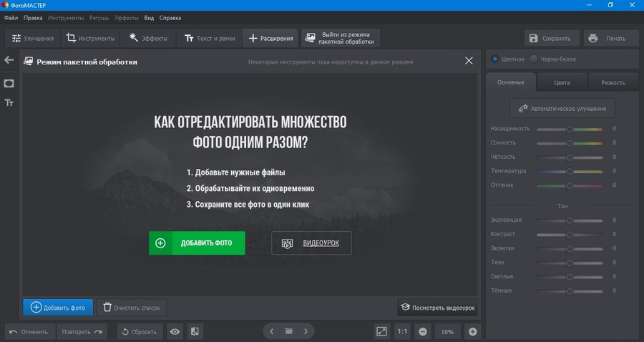Image resolution: width=644 pixels, height=342 pixels.
Task: Open the Справка menu
Action: pyautogui.click(x=170, y=18)
